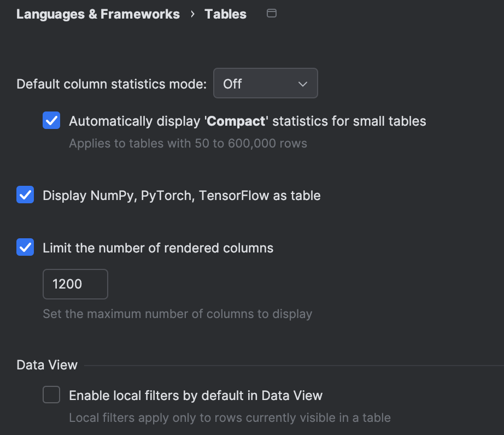Viewport: 504px width, 435px height.
Task: Click the bold 'Compact' text in the label
Action: pyautogui.click(x=235, y=121)
